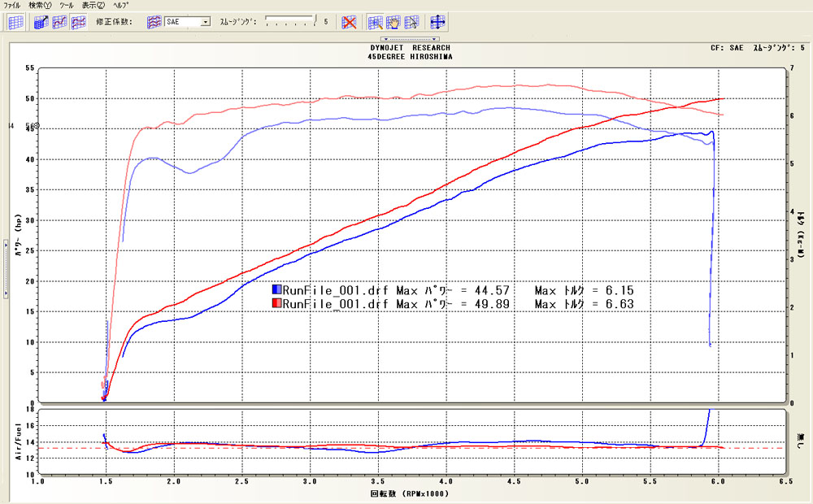
Task: Open the 表示(Z) menu
Action: coord(93,5)
